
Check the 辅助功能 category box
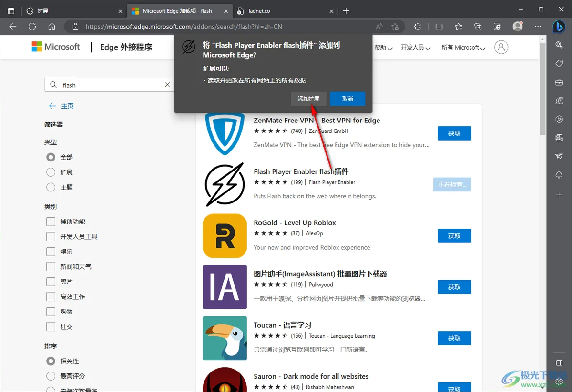click(51, 221)
